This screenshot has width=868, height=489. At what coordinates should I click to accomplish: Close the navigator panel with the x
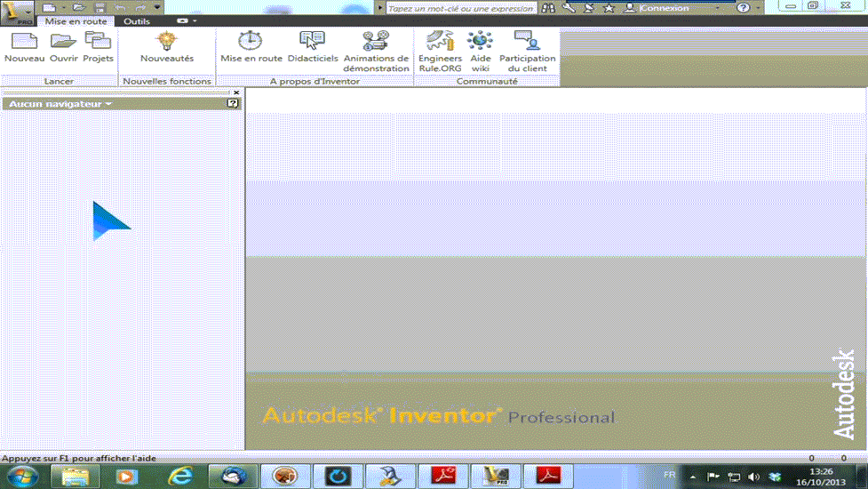236,92
